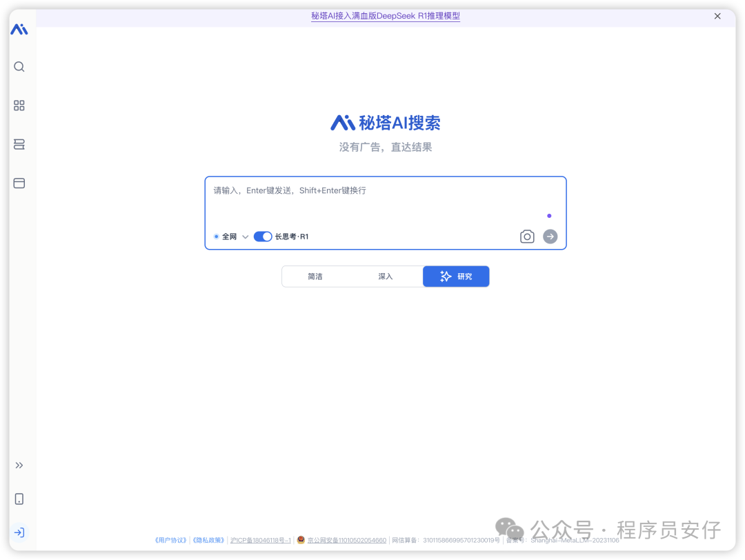This screenshot has height=560, width=745.
Task: Expand sidebar with double-chevron icon
Action: [x=19, y=465]
